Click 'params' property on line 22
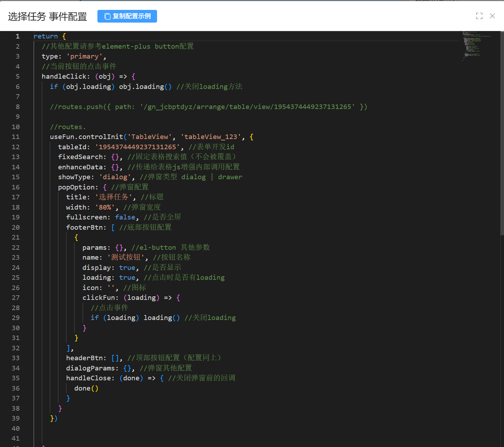Viewport: 504px width, 447px height. [94, 247]
